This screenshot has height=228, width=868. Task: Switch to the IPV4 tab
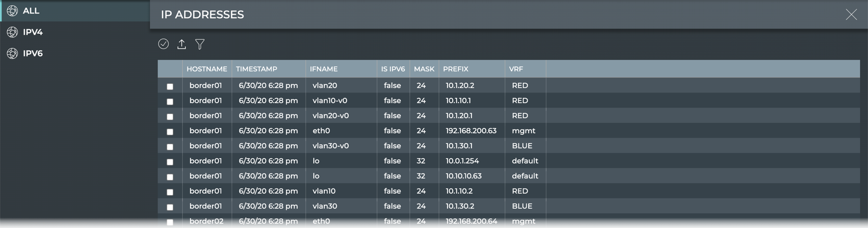point(33,32)
